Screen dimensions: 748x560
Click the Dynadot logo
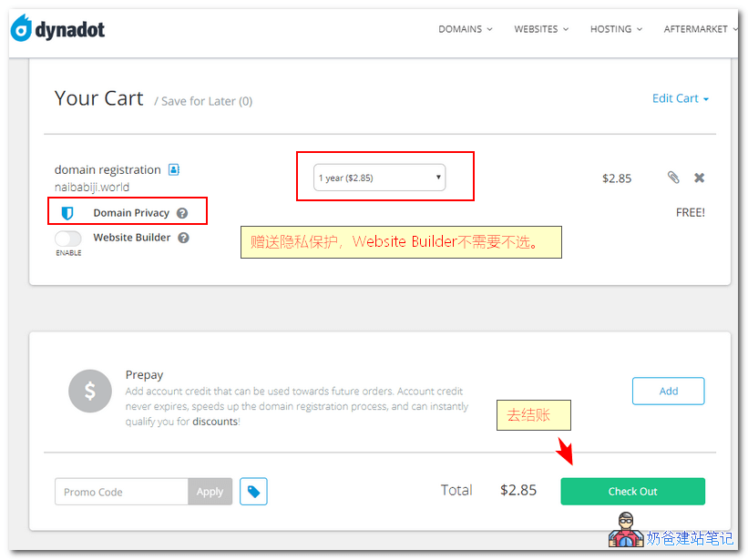(x=58, y=29)
